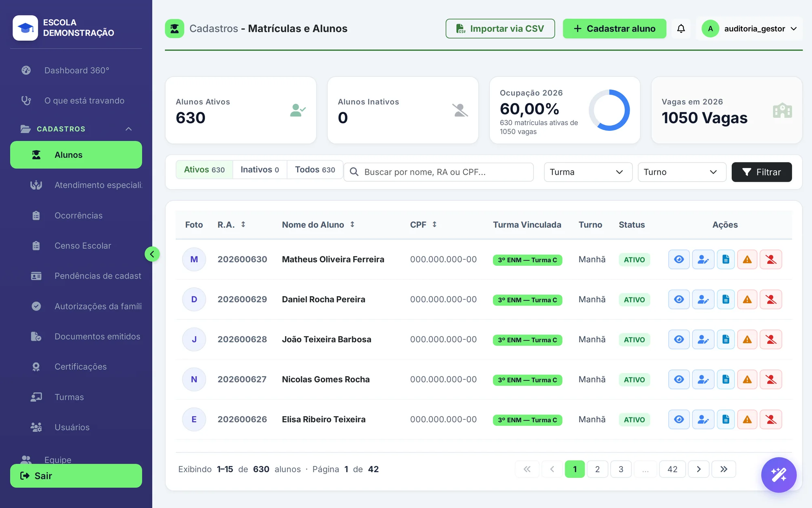Image resolution: width=812 pixels, height=508 pixels.
Task: Click warning icon for João Teixeira Barbosa
Action: point(747,339)
